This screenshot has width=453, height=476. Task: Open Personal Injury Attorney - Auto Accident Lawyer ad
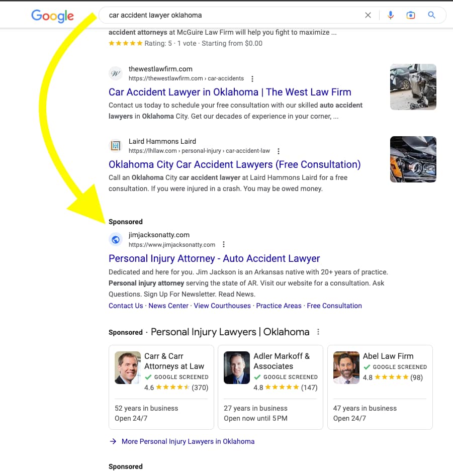(x=214, y=259)
